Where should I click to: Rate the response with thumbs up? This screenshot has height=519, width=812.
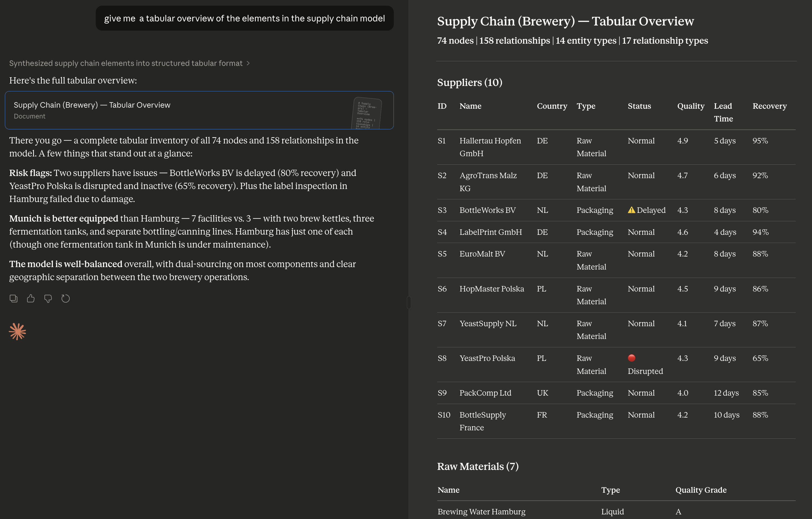click(x=31, y=298)
